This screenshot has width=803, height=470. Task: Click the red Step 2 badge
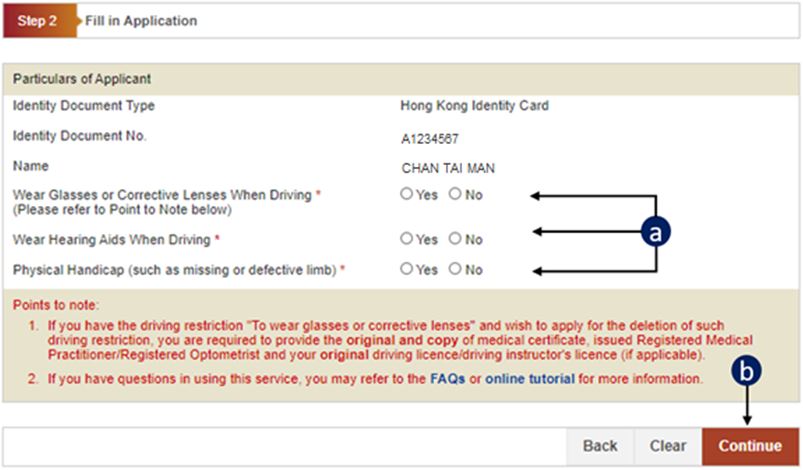[38, 20]
